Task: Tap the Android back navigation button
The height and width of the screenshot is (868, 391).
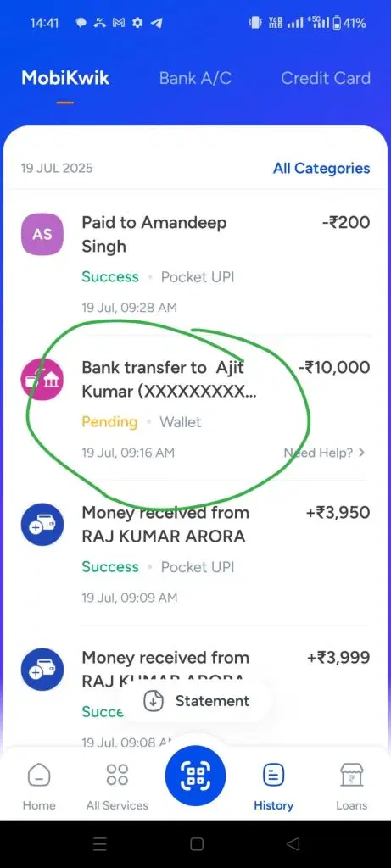Action: (x=293, y=843)
